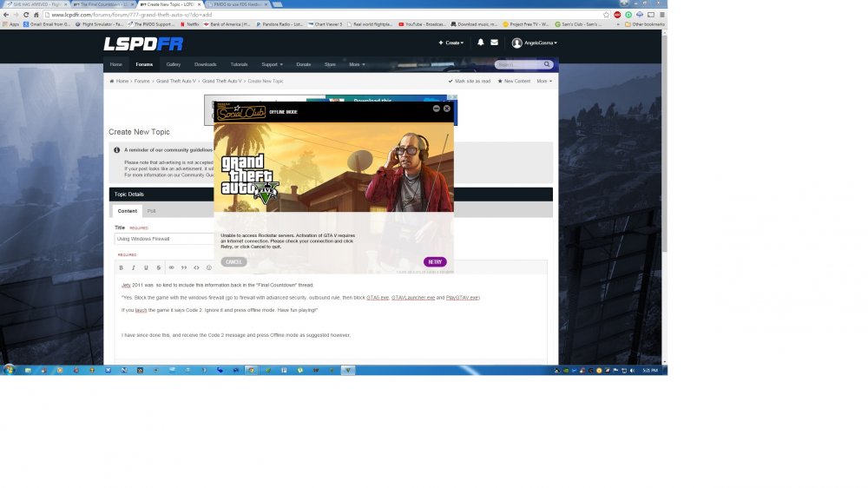
Task: Click the GTA V taskbar icon
Action: point(348,370)
